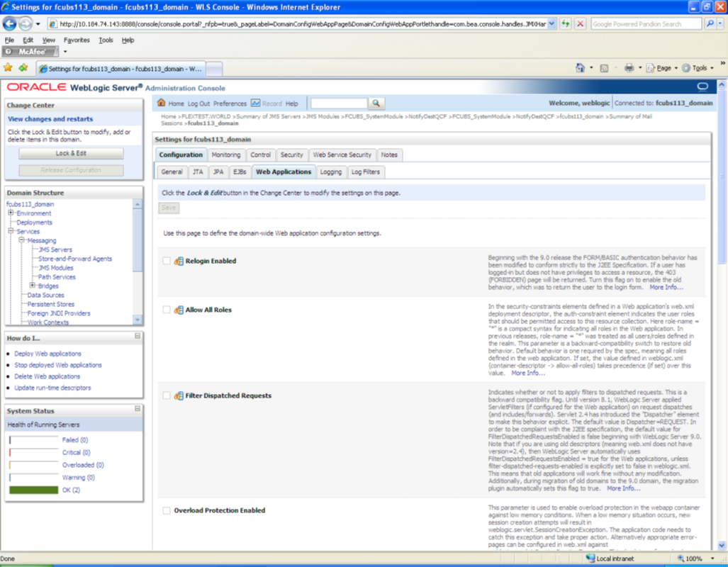Click the browser address bar URL
This screenshot has width=728, height=567.
pos(303,23)
